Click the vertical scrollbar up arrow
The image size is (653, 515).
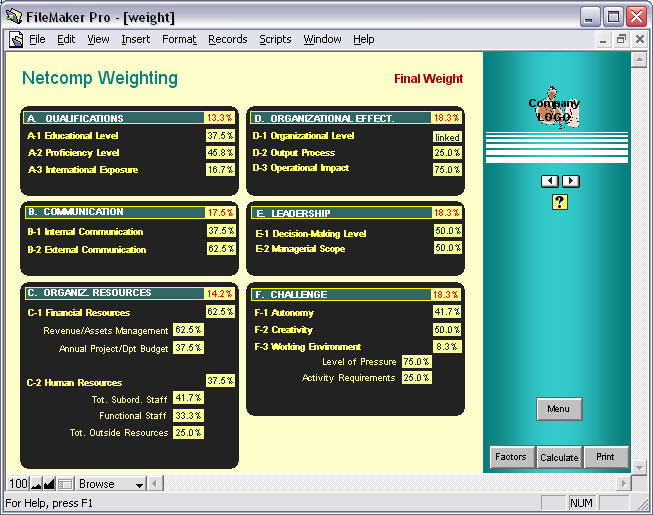639,59
